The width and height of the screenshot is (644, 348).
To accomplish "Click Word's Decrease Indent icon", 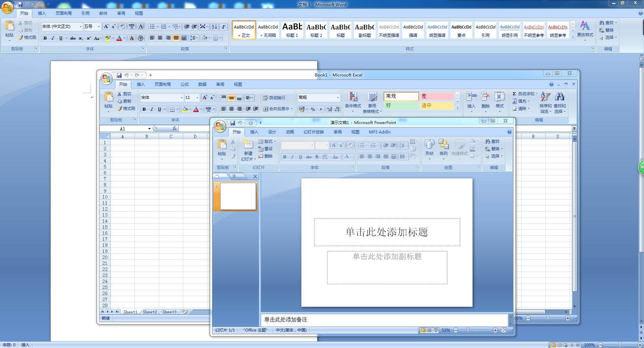I will tap(187, 26).
